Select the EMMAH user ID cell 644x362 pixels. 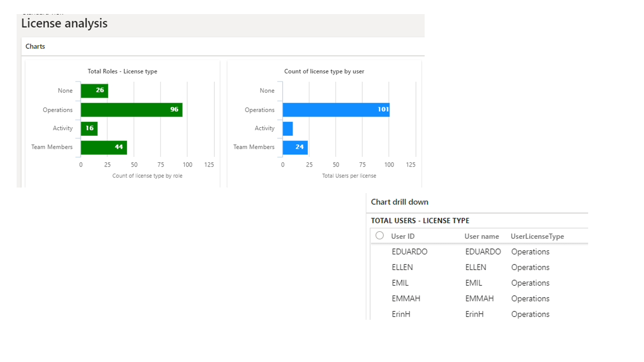click(406, 299)
